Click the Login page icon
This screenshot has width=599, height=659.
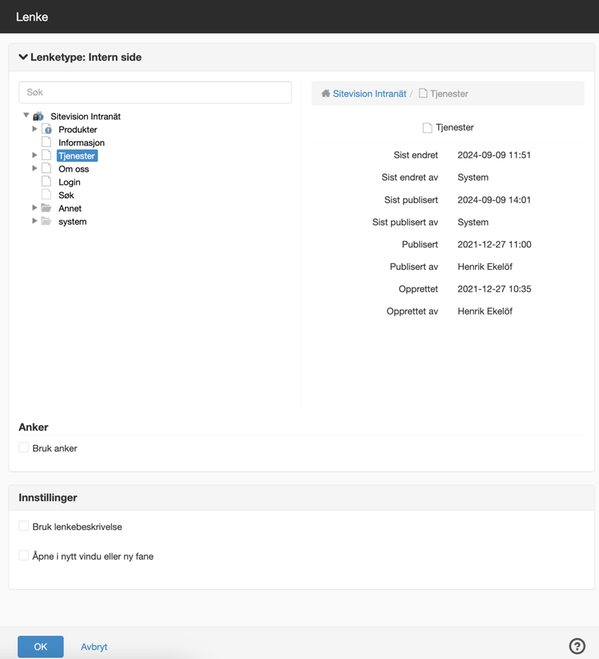tap(46, 182)
